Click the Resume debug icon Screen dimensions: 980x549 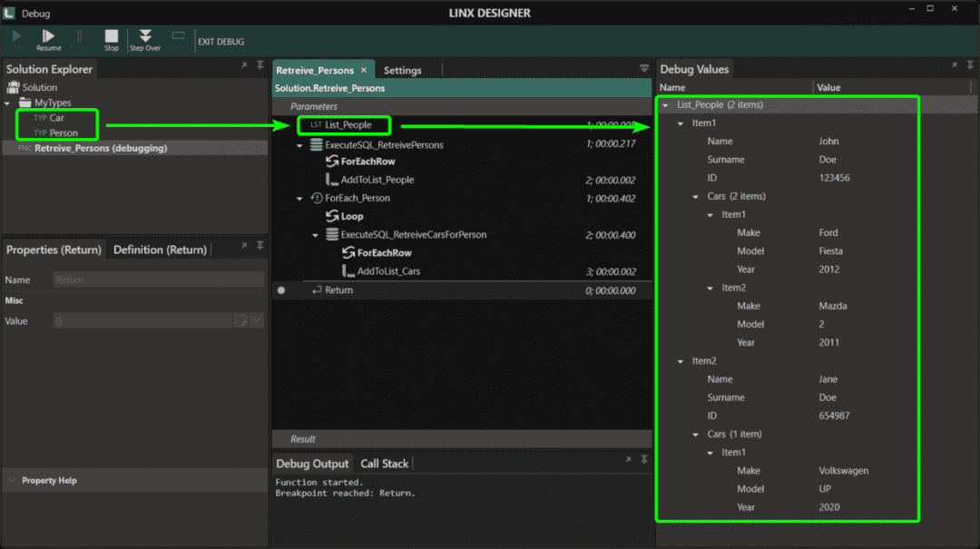tap(48, 36)
